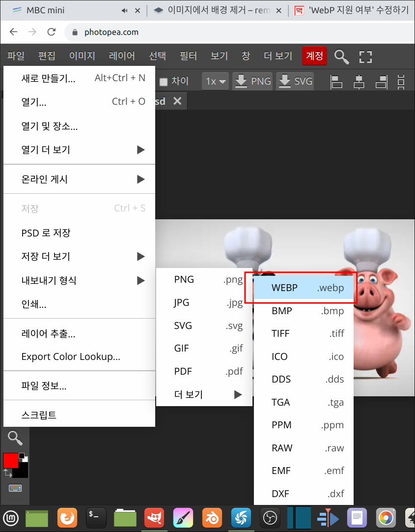Expand 온라인 게시 submenu
The height and width of the screenshot is (532, 415).
[x=79, y=179]
